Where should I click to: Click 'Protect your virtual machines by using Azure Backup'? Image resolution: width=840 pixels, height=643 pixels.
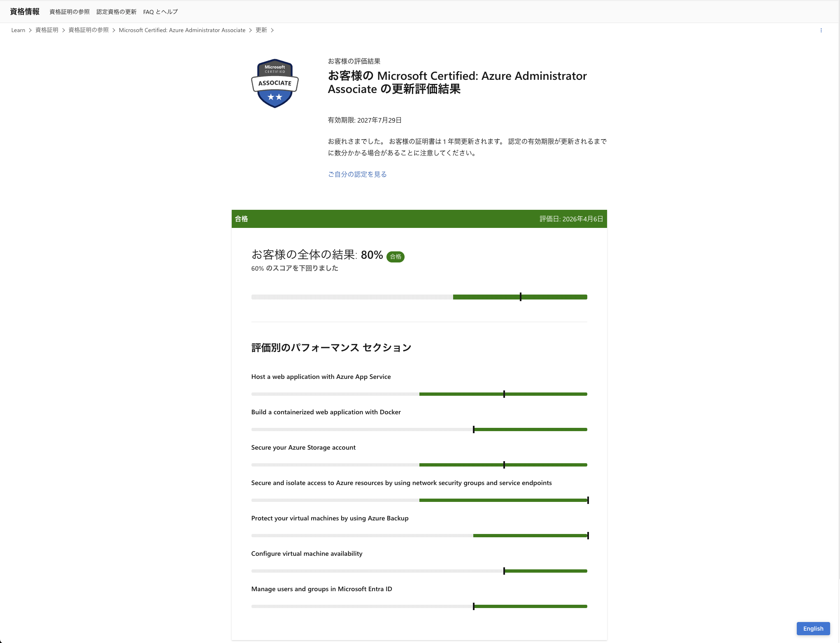point(330,518)
